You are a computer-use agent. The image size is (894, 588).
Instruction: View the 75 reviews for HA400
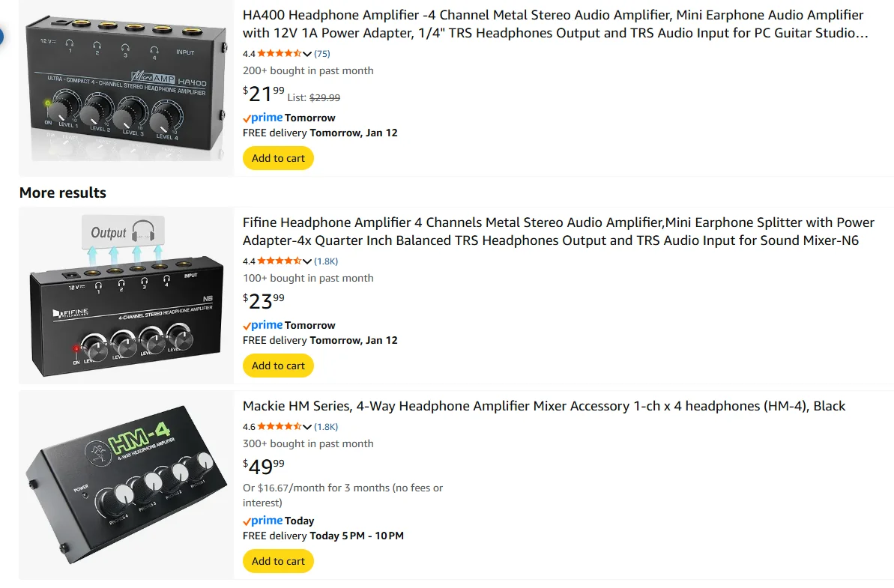tap(322, 54)
